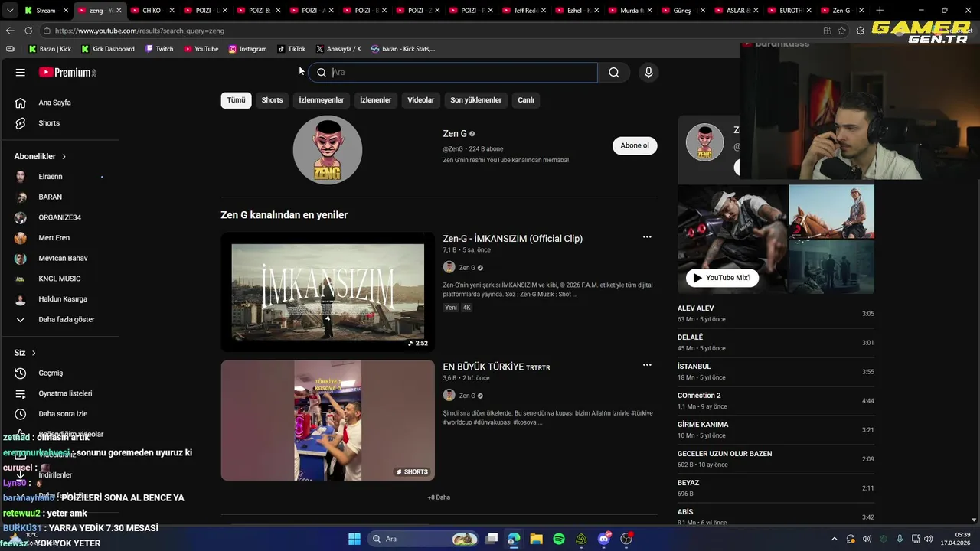Open the YouTube guide hamburger menu
This screenshot has height=551, width=980.
click(x=21, y=72)
